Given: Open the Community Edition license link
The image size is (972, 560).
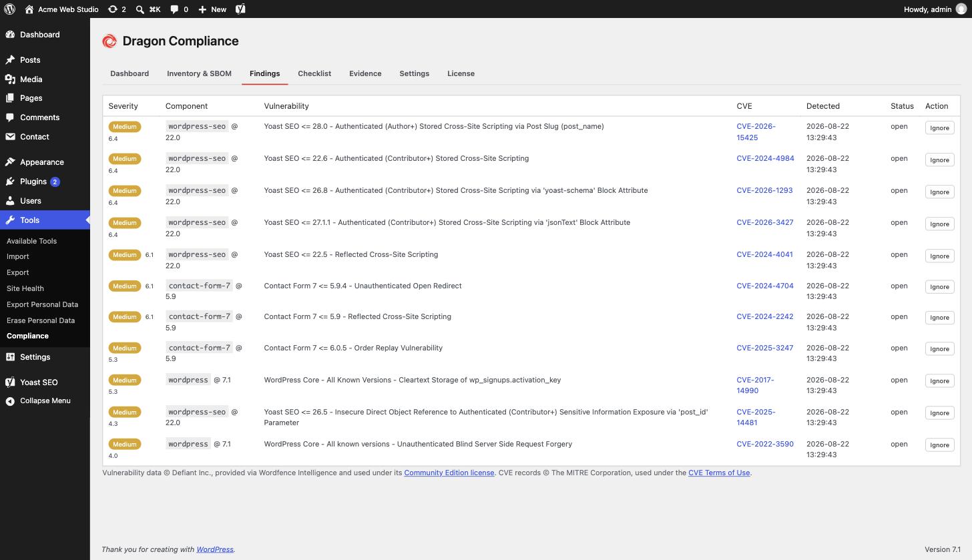Looking at the screenshot, I should pyautogui.click(x=449, y=473).
